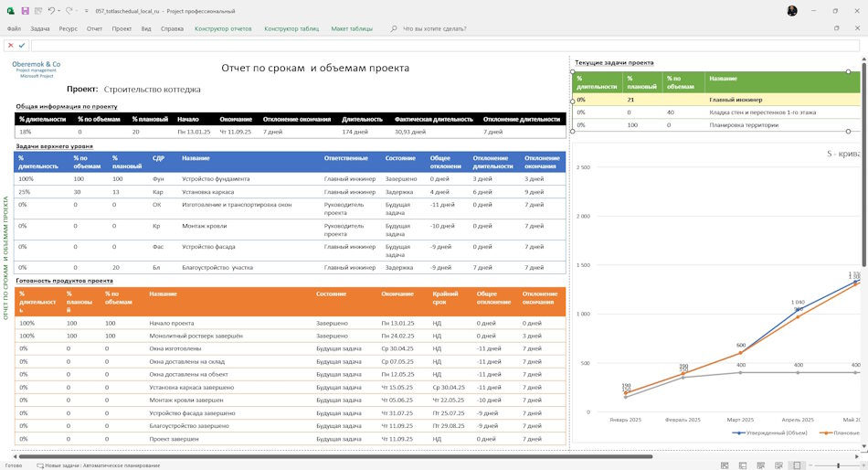Click heading 'Общая информация по проекту'
The width and height of the screenshot is (868, 470).
(x=67, y=106)
